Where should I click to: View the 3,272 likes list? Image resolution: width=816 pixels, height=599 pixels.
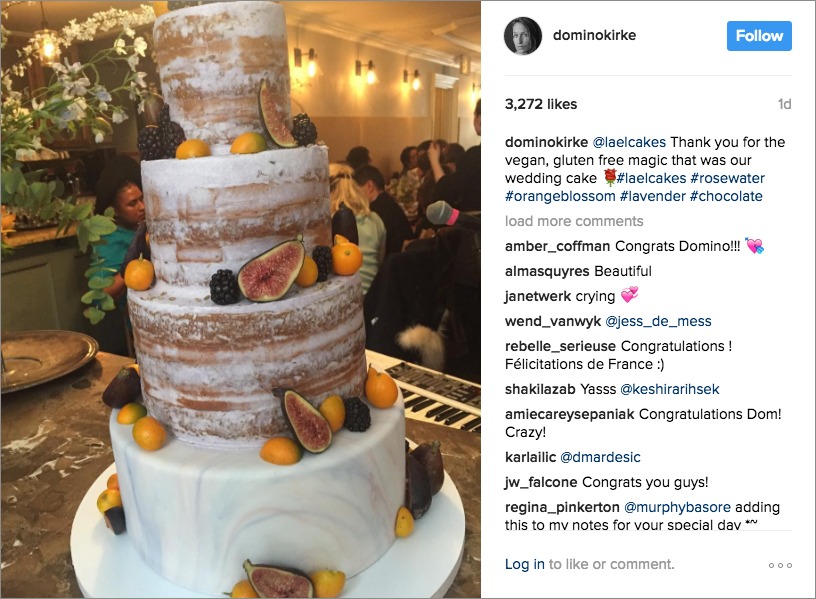(541, 104)
